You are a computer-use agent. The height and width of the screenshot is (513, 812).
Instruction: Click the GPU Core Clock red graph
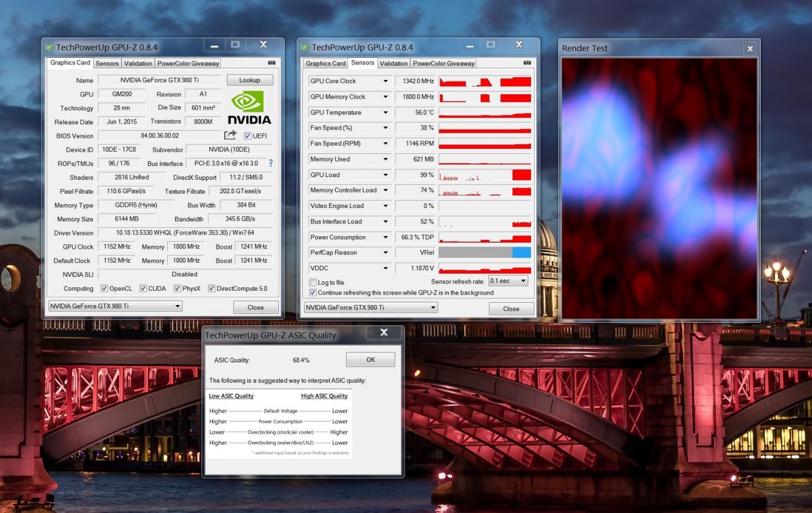pyautogui.click(x=485, y=81)
